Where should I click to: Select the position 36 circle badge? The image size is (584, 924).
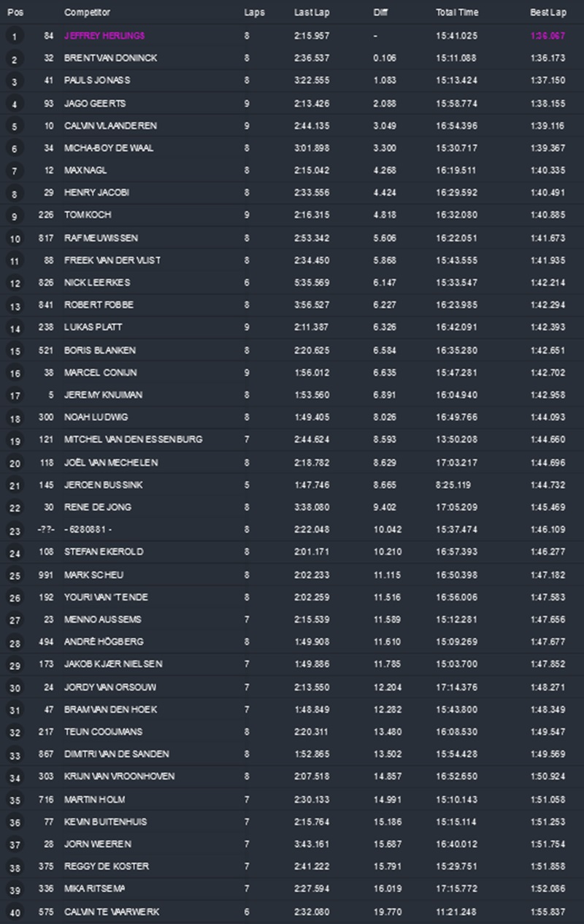coord(15,822)
